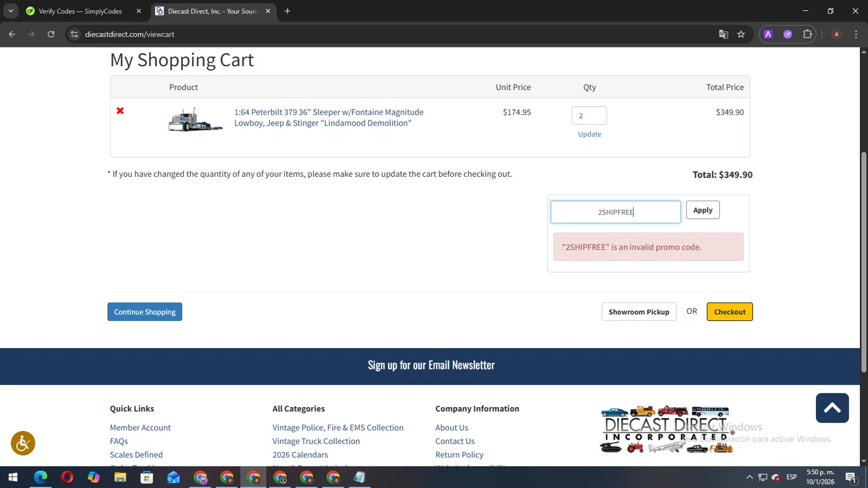Click the Peterbilt truck thumbnail image
Viewport: 868px width, 488px height.
coord(195,119)
